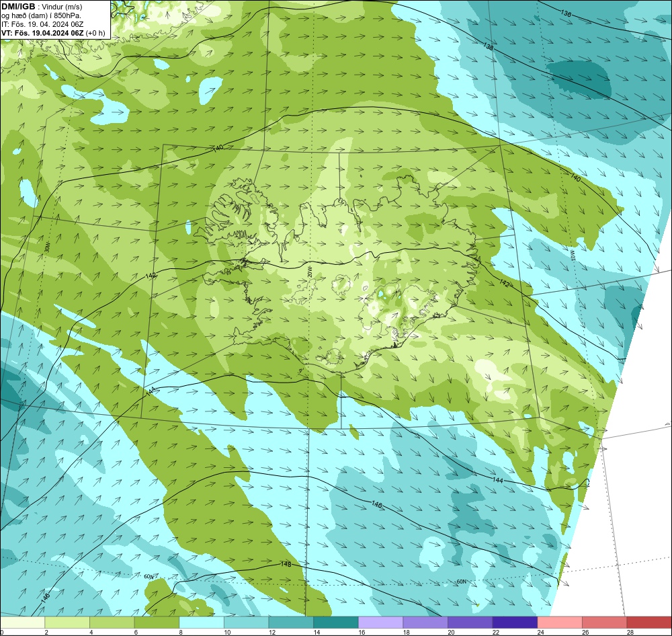Click the western 60N latitude label
Viewport: 672px width, 636px height.
[x=149, y=576]
